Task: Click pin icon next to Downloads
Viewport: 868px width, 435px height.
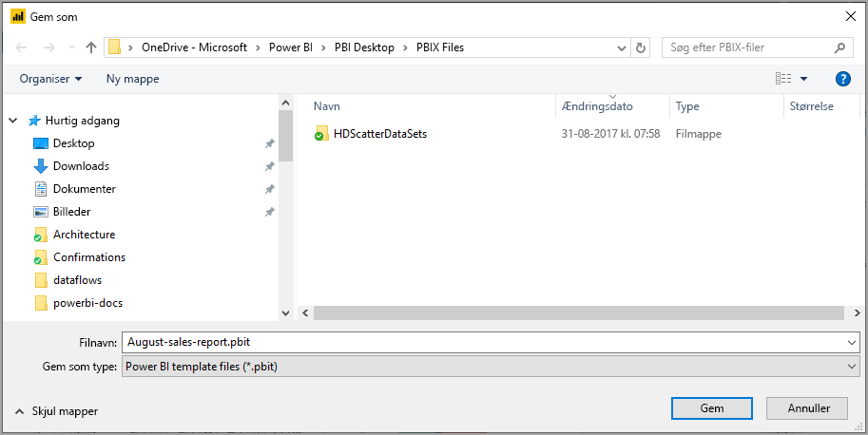Action: click(270, 166)
